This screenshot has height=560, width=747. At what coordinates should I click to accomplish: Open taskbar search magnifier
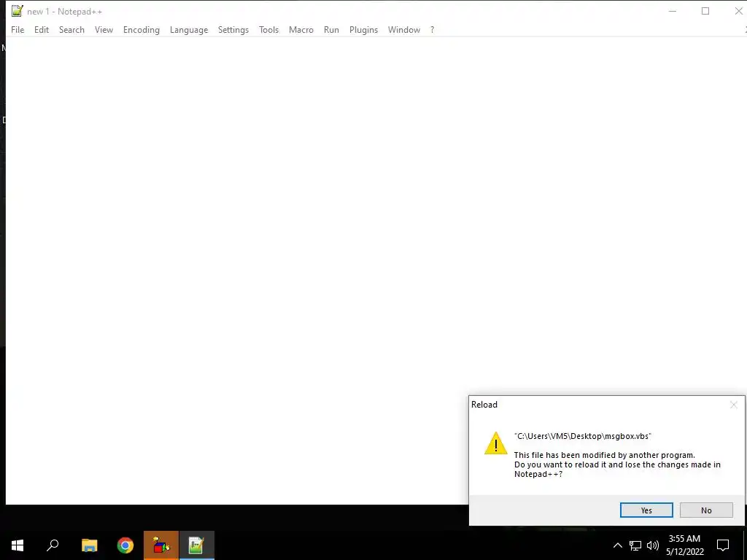click(53, 545)
